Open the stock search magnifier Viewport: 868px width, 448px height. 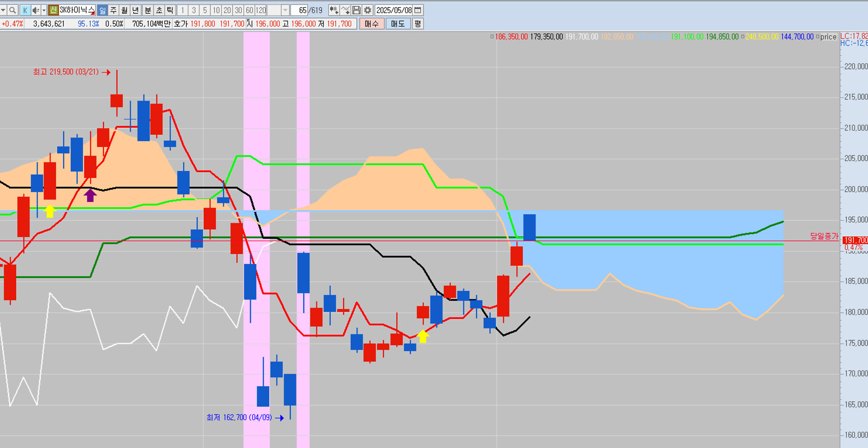(13, 10)
